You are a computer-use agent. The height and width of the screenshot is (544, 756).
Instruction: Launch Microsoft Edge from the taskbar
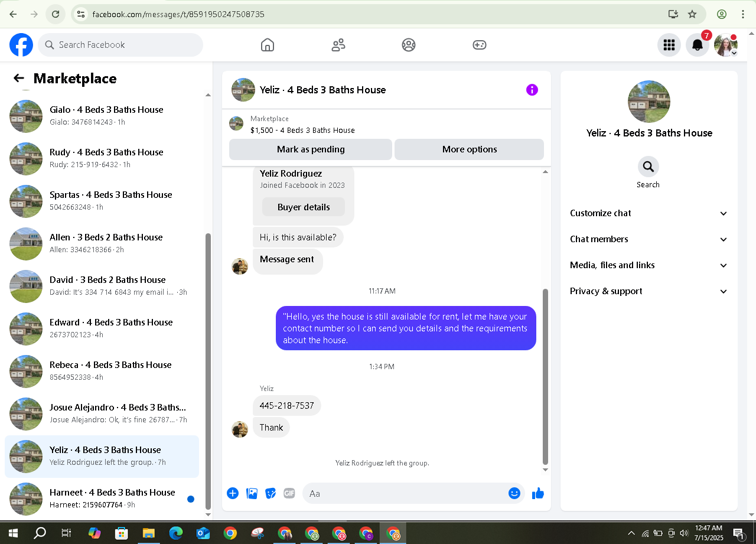[176, 533]
